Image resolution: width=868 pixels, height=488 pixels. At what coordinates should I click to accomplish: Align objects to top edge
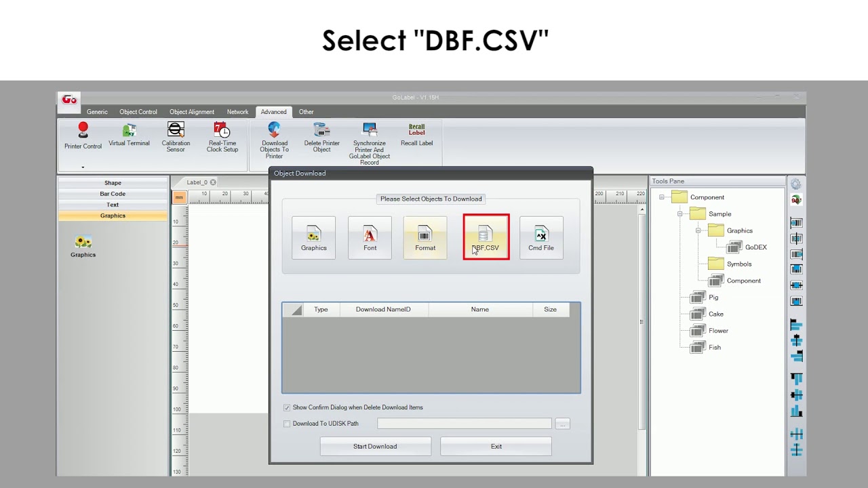(x=796, y=380)
